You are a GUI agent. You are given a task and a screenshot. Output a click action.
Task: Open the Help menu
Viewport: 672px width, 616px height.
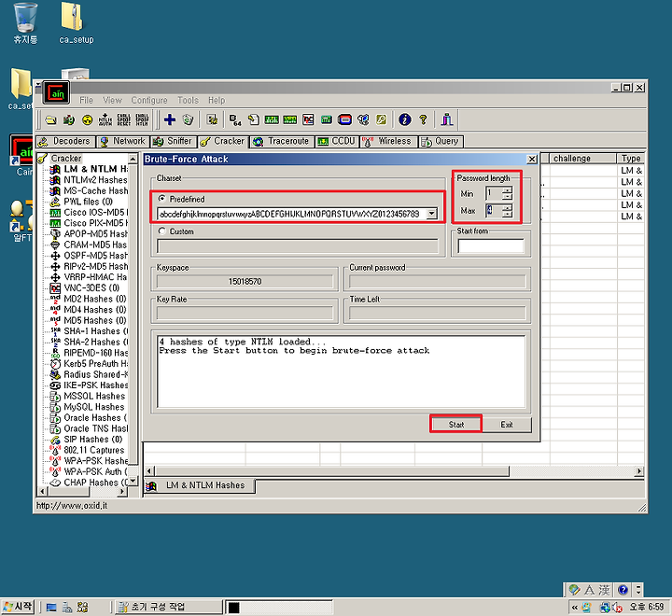[217, 100]
